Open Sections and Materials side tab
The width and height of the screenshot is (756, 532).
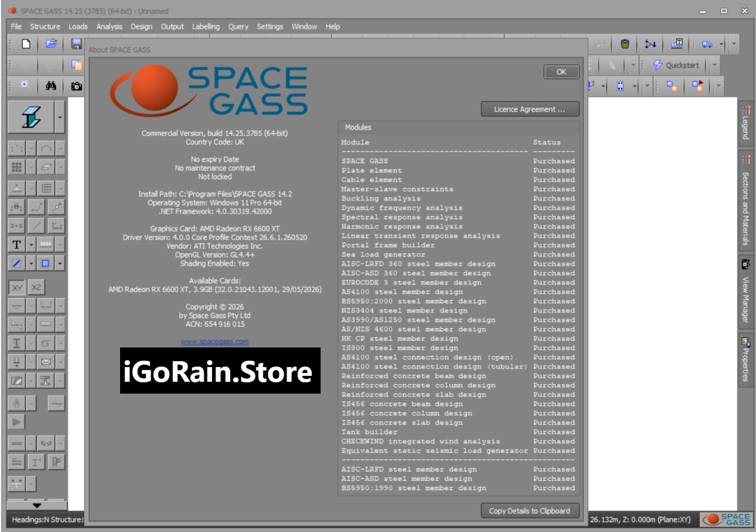pos(746,201)
